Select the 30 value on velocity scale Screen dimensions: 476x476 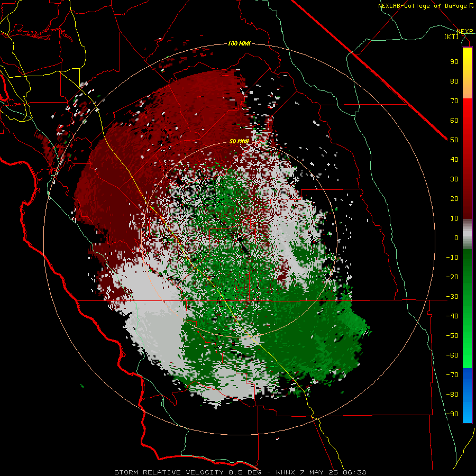coord(454,179)
